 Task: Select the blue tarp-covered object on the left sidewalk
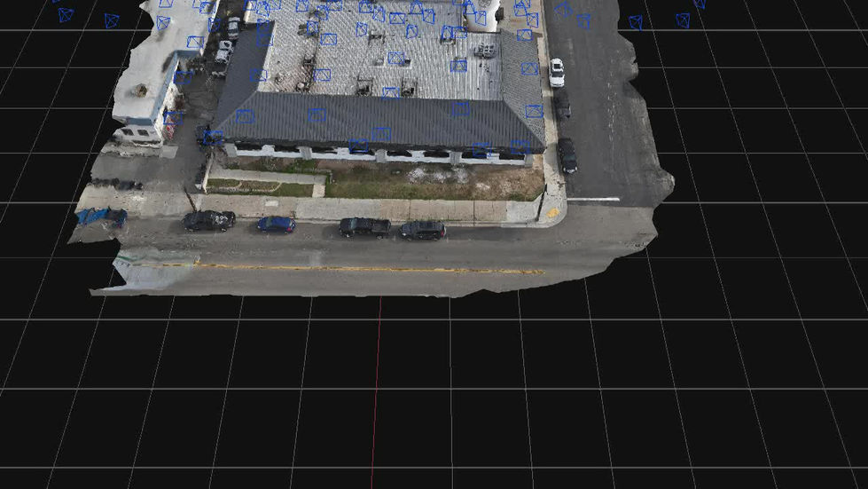101,217
